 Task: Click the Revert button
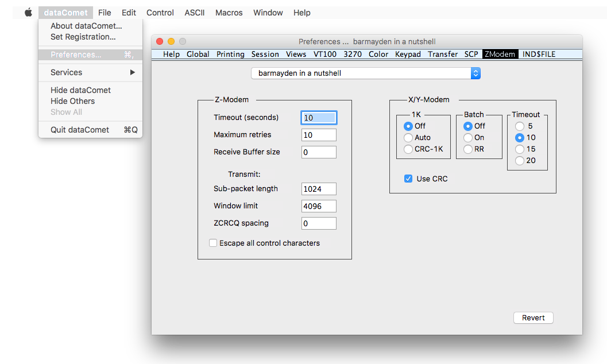[x=533, y=317]
